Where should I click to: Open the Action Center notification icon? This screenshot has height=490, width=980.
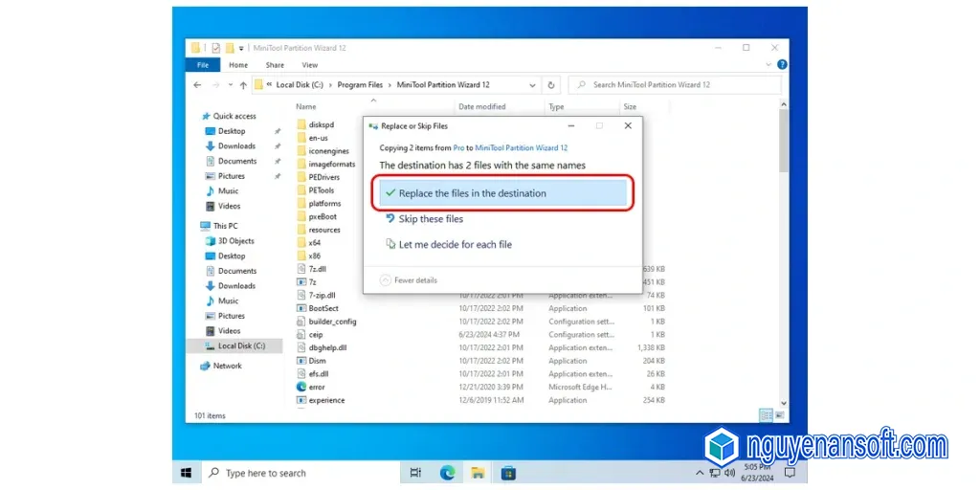click(790, 473)
